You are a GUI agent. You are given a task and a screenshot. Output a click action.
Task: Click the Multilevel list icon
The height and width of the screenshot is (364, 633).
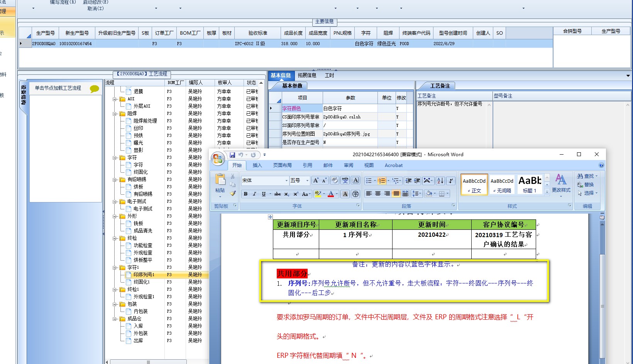pyautogui.click(x=395, y=180)
